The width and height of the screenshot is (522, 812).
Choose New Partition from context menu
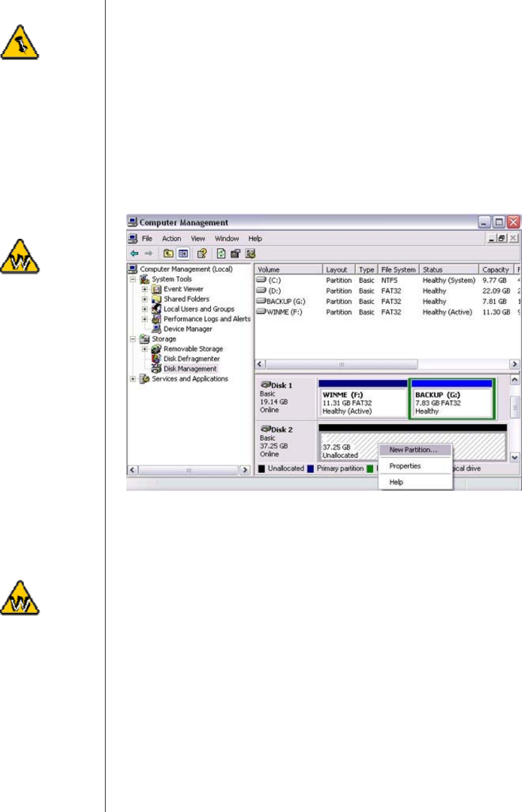413,450
